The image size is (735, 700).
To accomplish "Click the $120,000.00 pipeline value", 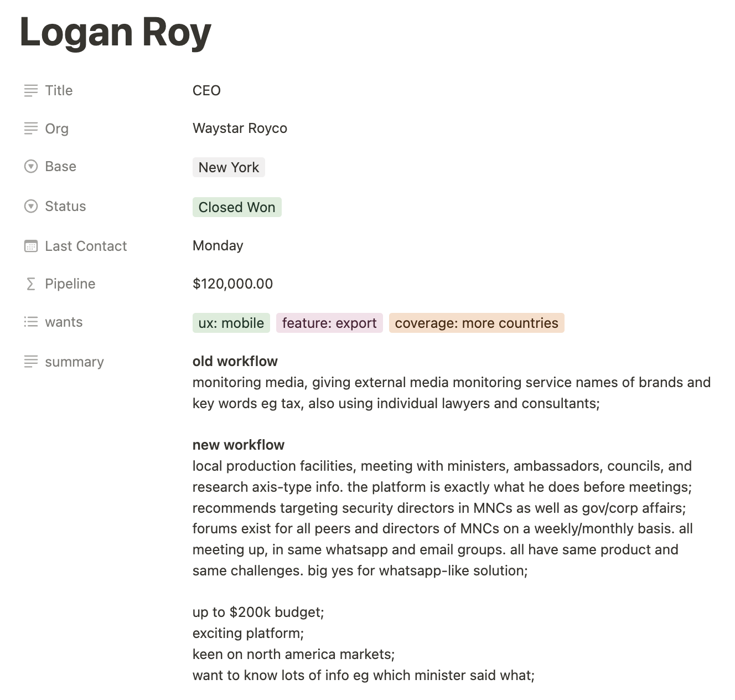I will click(232, 284).
